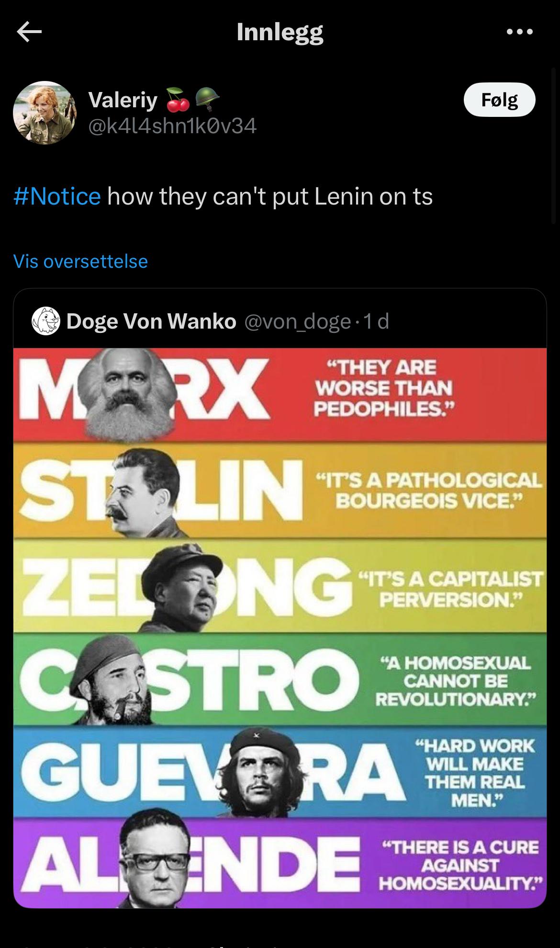Open Valeriy's profile picture
Image resolution: width=560 pixels, height=948 pixels.
click(x=45, y=113)
